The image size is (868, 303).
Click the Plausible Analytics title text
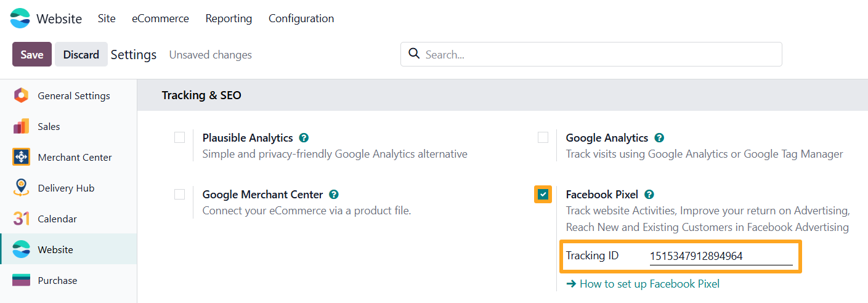pyautogui.click(x=248, y=138)
